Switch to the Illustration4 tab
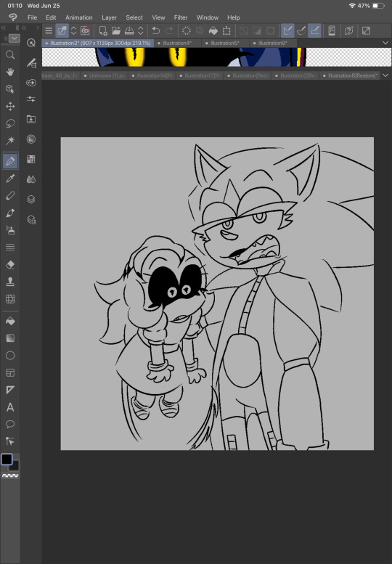 pos(177,43)
